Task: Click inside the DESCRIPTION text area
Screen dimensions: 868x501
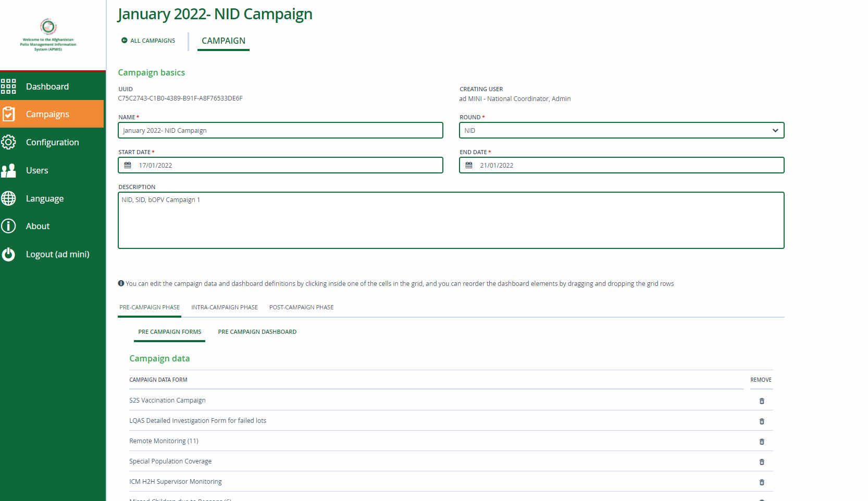Action: point(451,220)
